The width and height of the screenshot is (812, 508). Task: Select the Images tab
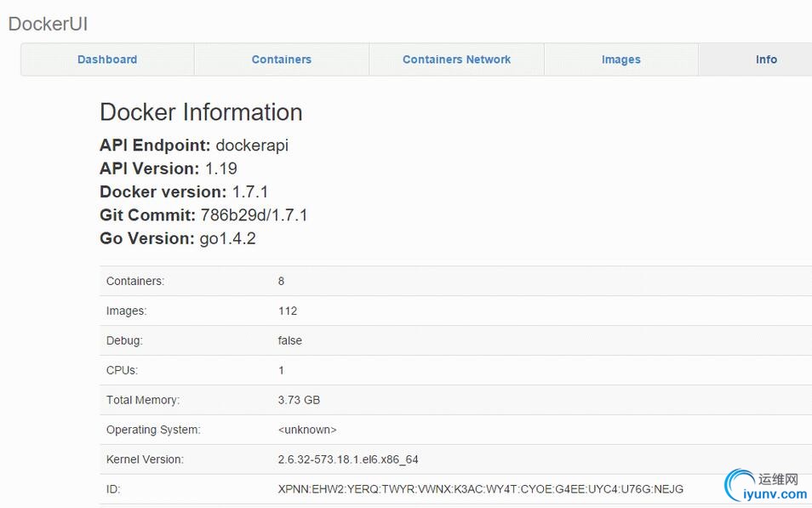pos(620,60)
